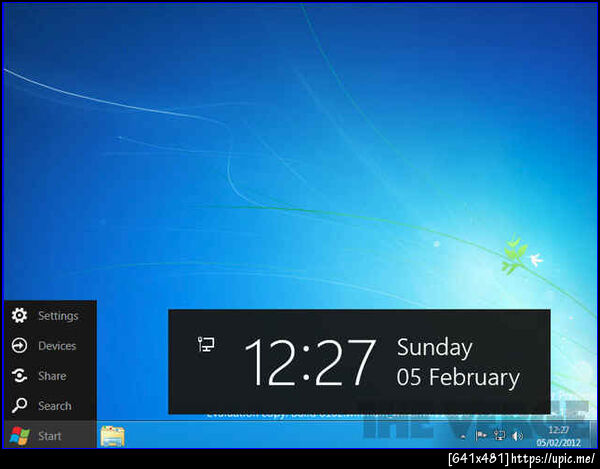The width and height of the screenshot is (600, 469).
Task: Open the Devices charm
Action: coord(50,345)
